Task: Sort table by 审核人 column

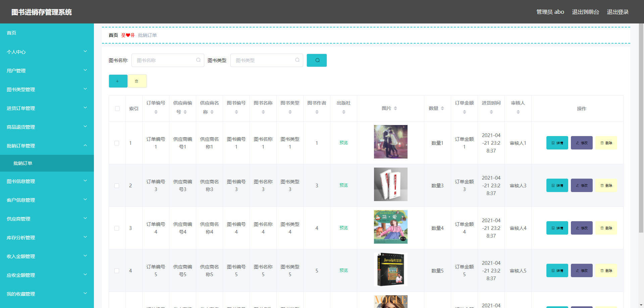Action: point(518,112)
